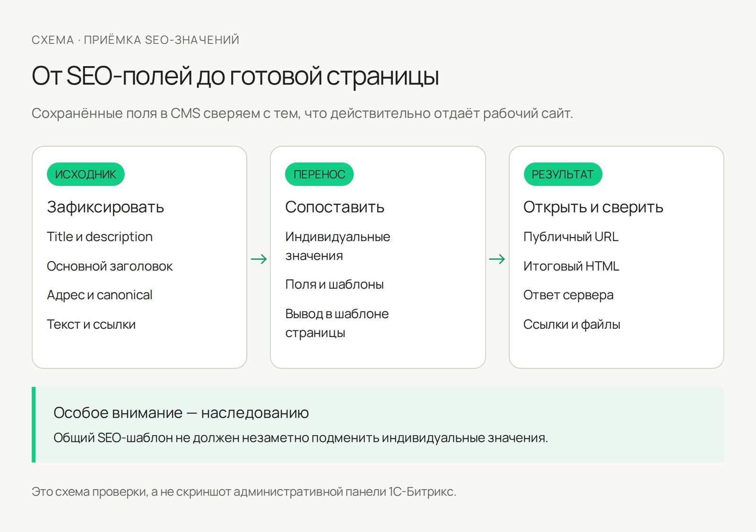Select the heading Сопоставить
This screenshot has height=532, width=756.
click(335, 207)
